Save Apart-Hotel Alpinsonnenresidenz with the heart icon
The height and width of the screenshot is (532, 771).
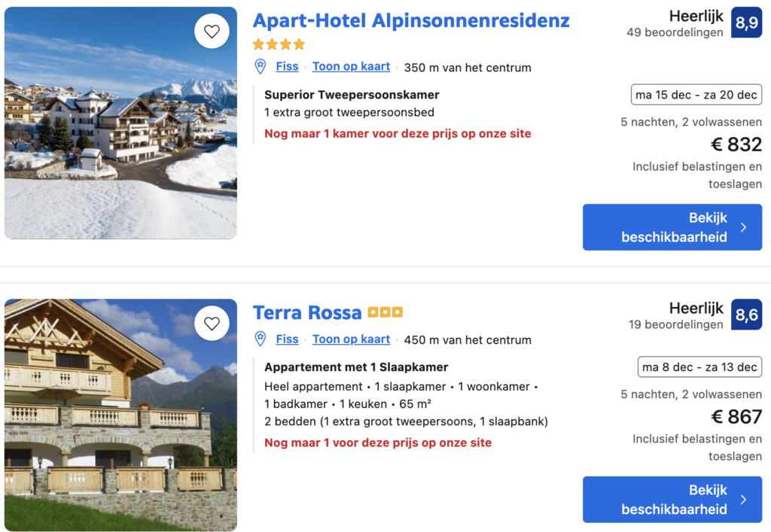212,32
